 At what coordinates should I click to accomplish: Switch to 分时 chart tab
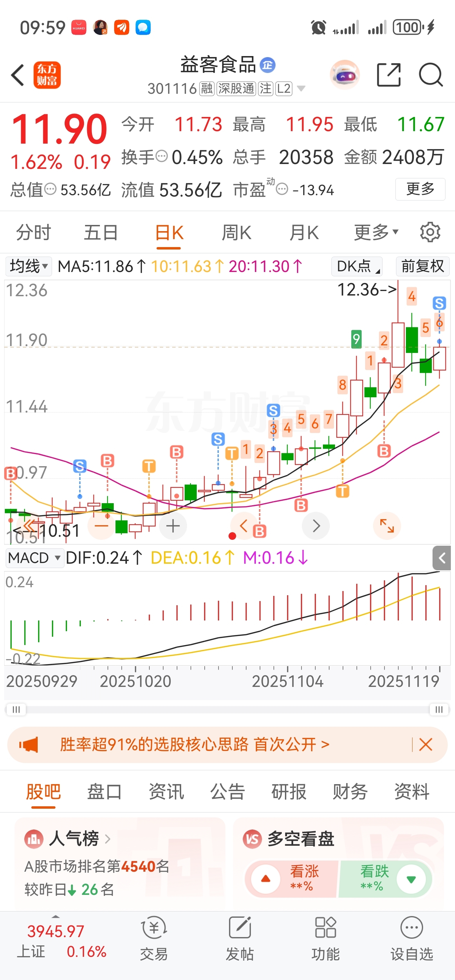click(34, 232)
